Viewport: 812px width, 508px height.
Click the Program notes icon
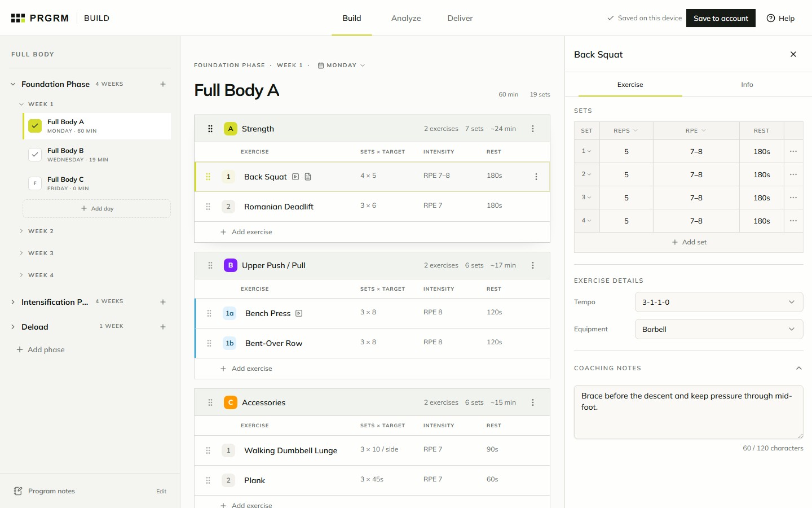tap(18, 491)
